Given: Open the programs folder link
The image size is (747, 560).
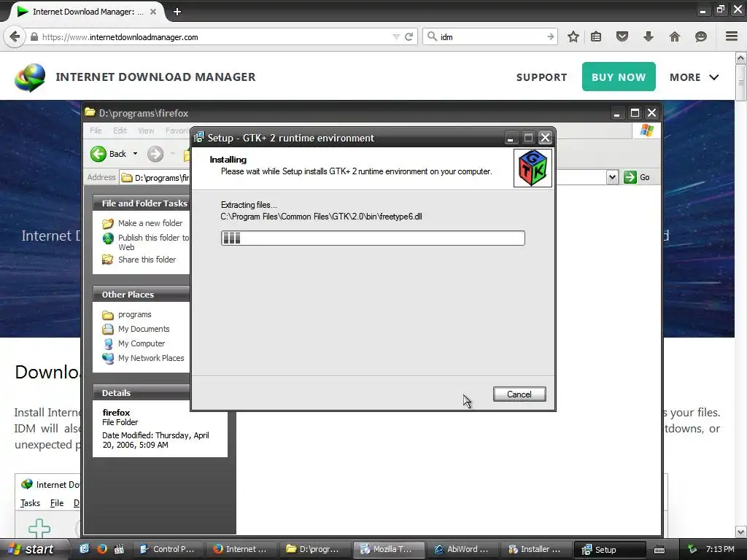Looking at the screenshot, I should click(134, 315).
